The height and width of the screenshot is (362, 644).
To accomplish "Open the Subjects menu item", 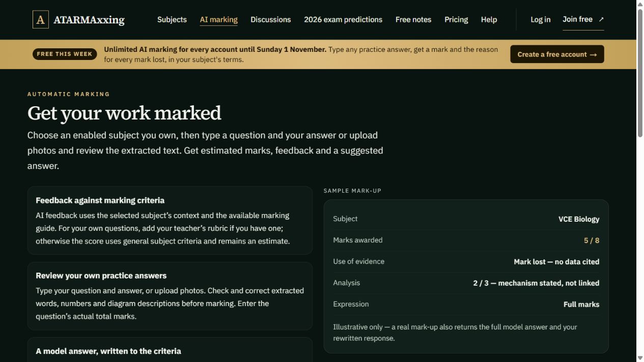I will 172,19.
